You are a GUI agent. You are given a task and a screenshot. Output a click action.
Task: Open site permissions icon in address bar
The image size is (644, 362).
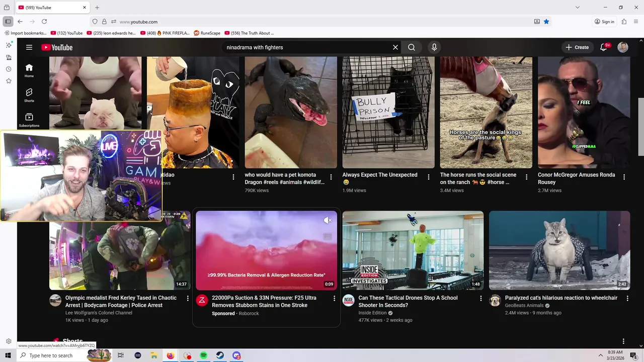[114, 22]
